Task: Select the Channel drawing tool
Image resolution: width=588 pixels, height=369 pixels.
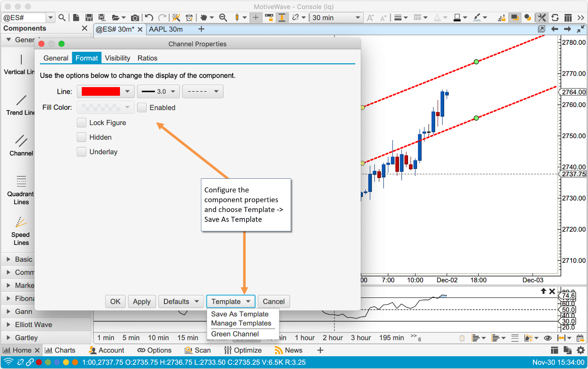Action: pyautogui.click(x=21, y=145)
